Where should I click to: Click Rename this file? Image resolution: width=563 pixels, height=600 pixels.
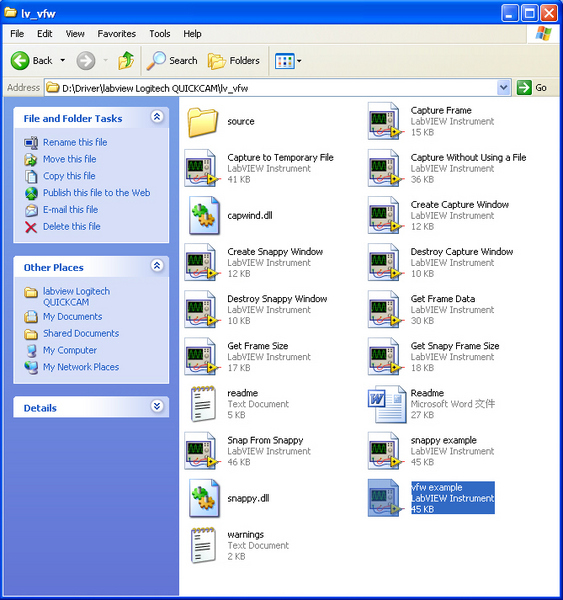click(x=75, y=142)
